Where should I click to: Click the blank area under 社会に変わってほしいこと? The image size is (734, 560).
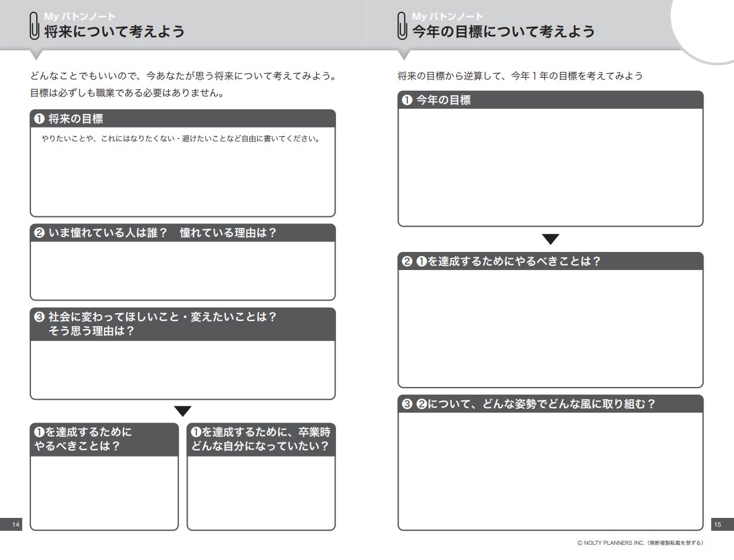(x=183, y=369)
